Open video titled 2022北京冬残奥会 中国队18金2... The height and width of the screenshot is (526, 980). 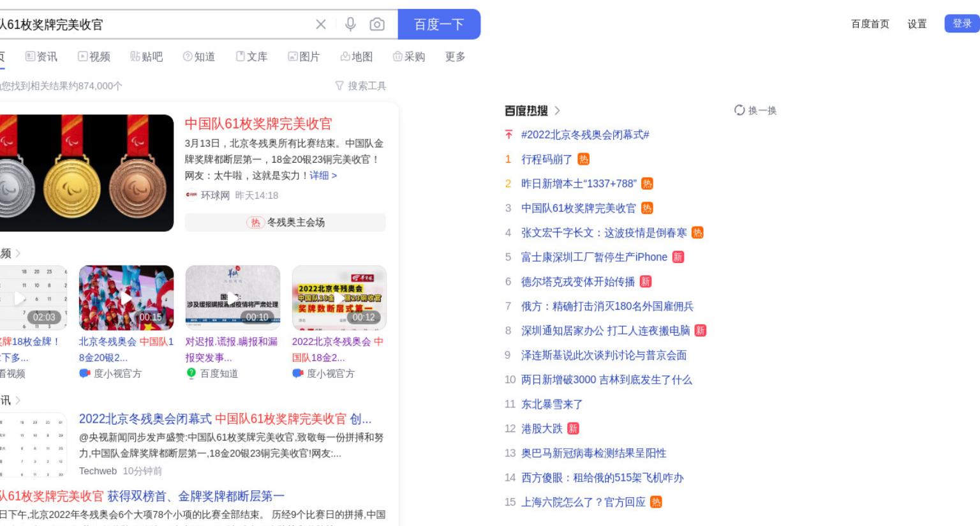pos(338,349)
